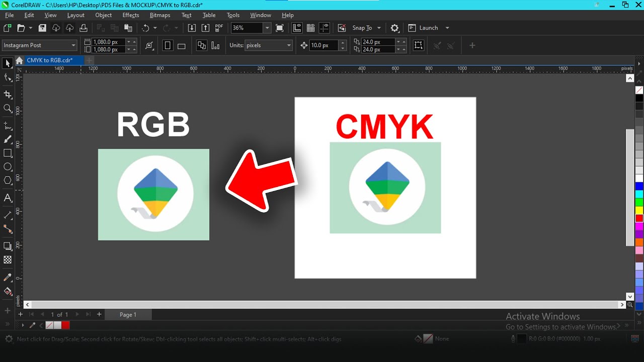
Task: Open the Open-file recent dropdown arrow
Action: pyautogui.click(x=31, y=28)
